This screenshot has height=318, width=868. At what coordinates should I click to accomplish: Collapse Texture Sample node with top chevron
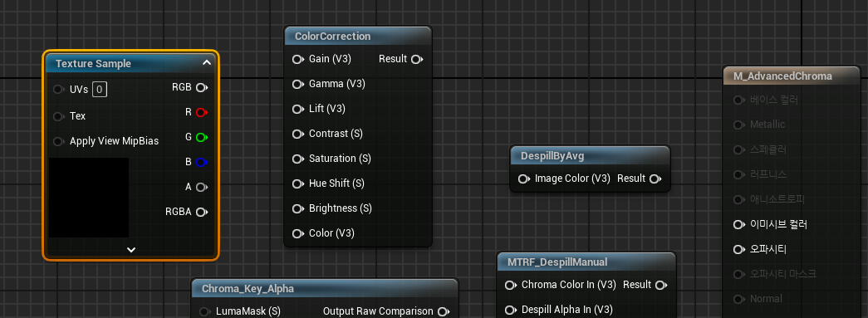click(x=207, y=63)
